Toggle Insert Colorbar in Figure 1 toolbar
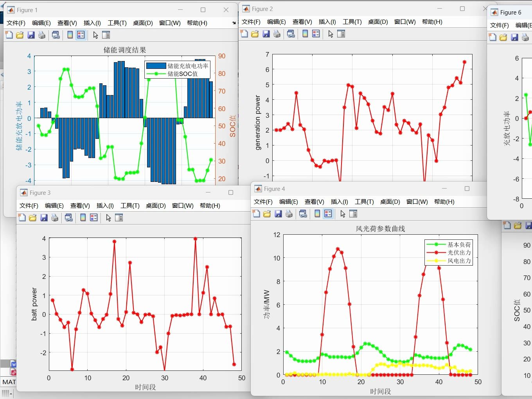 [70, 35]
